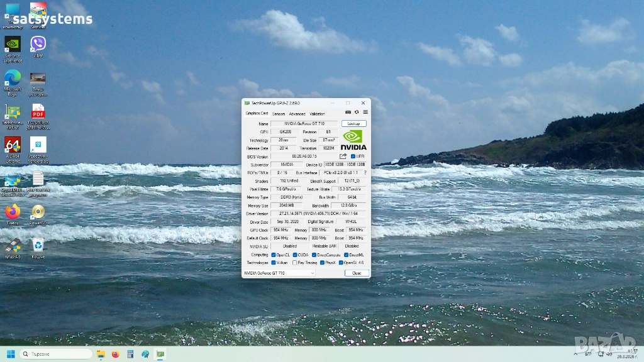
Task: Toggle the UEFI checkbox
Action: pos(353,156)
